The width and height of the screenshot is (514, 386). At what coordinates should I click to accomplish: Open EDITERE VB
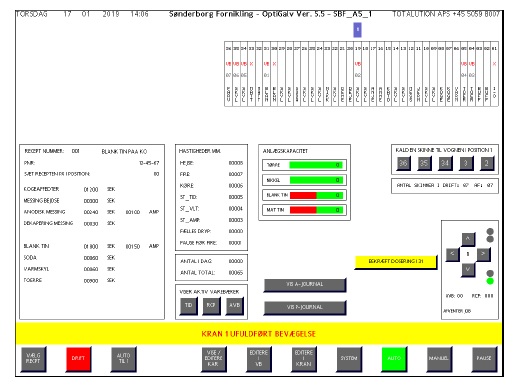point(259,358)
